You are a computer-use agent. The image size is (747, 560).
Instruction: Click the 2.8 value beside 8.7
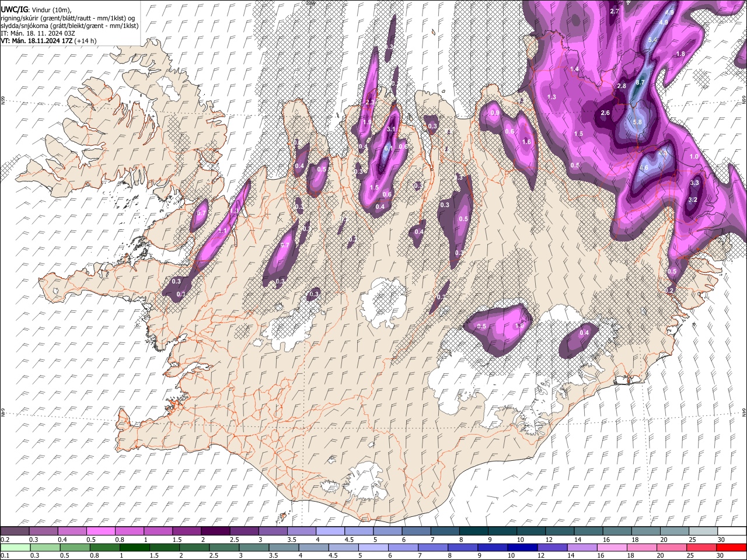621,86
